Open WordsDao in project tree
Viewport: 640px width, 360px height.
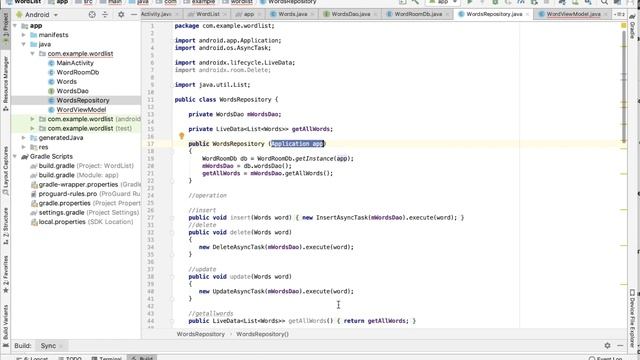click(72, 91)
